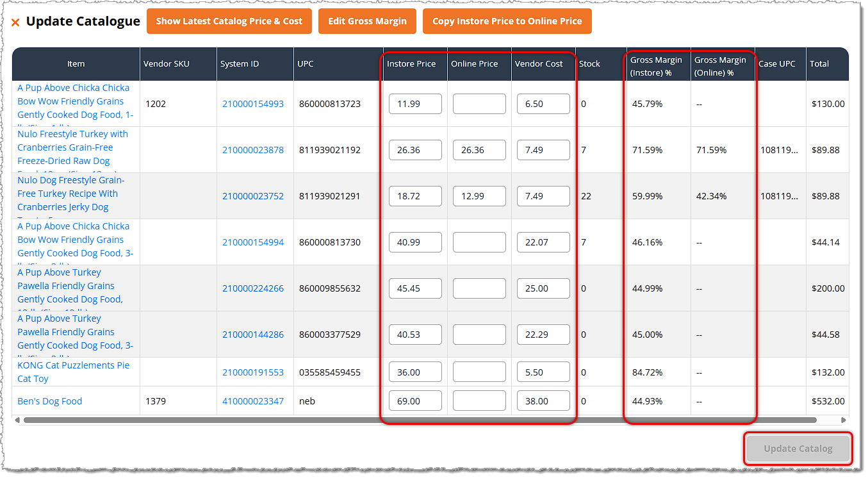Edit the Instore Price field showing 11.99
The width and height of the screenshot is (868, 480).
pos(415,104)
